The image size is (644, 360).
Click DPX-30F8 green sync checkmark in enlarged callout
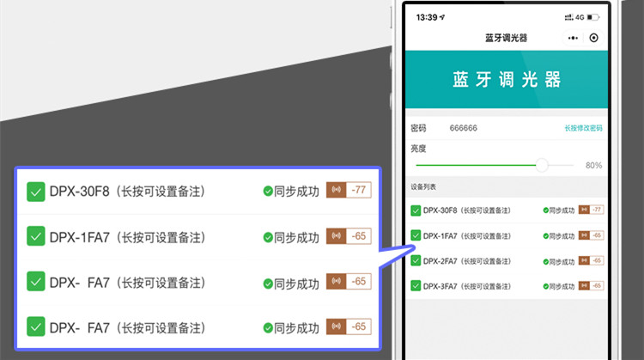[268, 191]
